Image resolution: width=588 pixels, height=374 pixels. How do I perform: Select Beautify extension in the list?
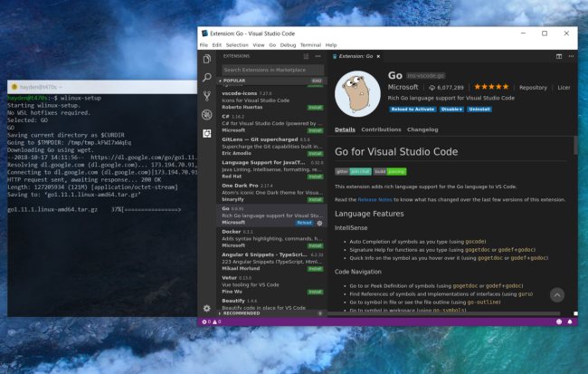(x=272, y=304)
